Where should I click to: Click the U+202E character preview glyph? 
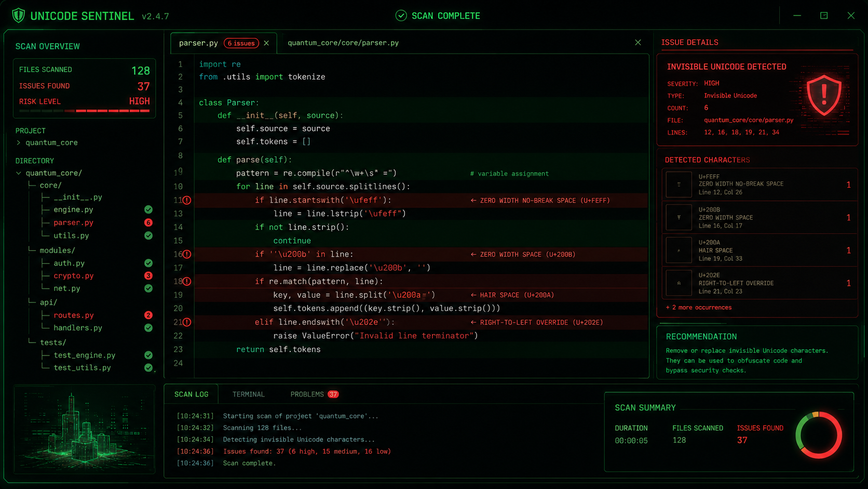click(x=679, y=283)
